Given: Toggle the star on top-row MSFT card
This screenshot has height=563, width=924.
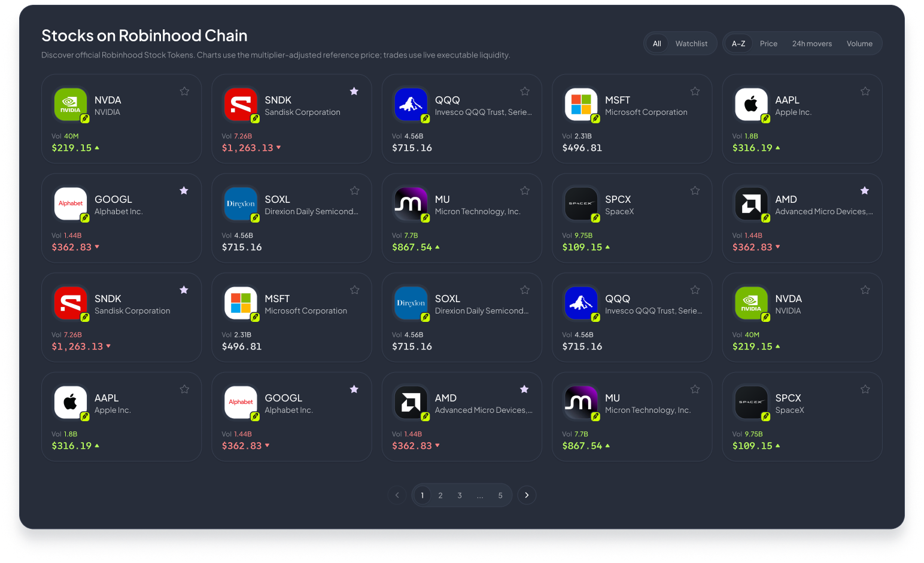Looking at the screenshot, I should (695, 92).
